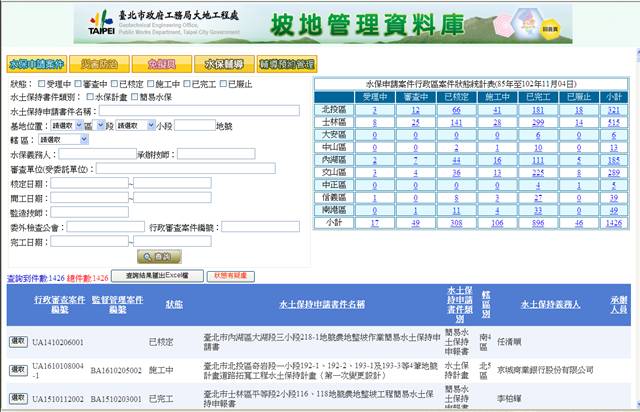Click the yellow hexagon home icon in banner
The width and height of the screenshot is (640, 412).
[x=550, y=29]
